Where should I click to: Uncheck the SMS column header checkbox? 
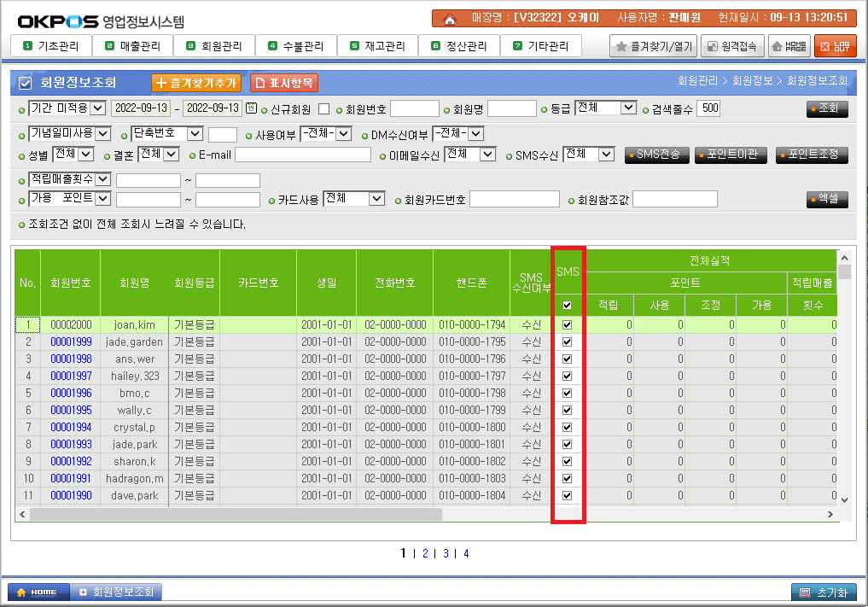568,305
